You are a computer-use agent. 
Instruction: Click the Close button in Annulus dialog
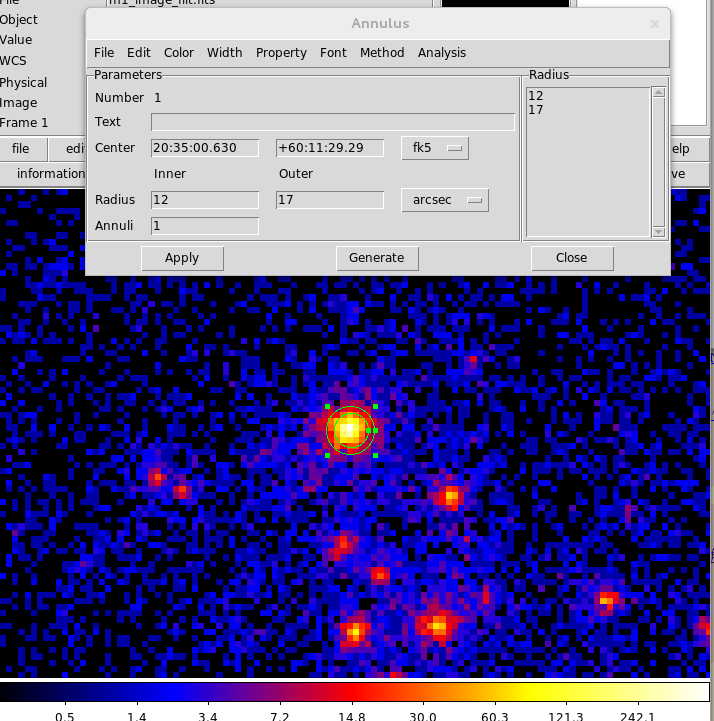(572, 258)
